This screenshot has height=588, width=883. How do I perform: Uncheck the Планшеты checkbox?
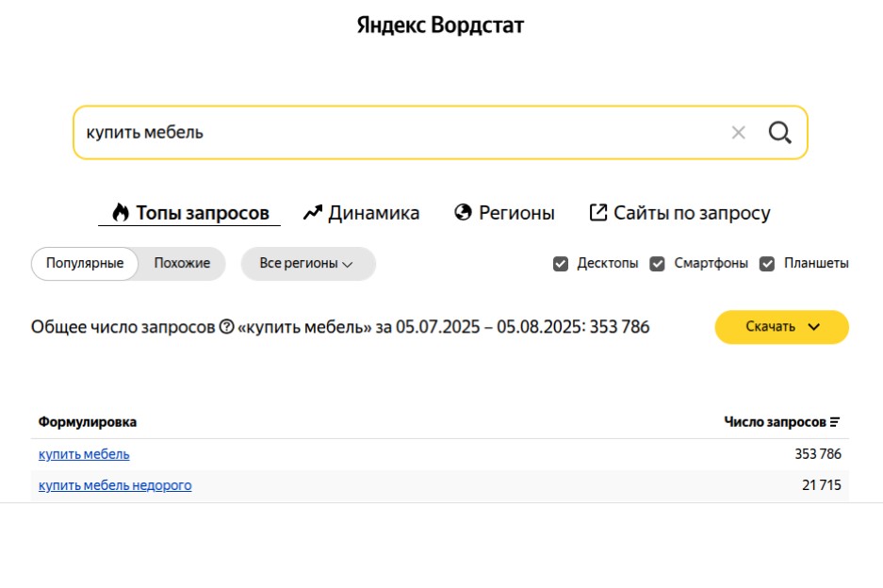[767, 264]
